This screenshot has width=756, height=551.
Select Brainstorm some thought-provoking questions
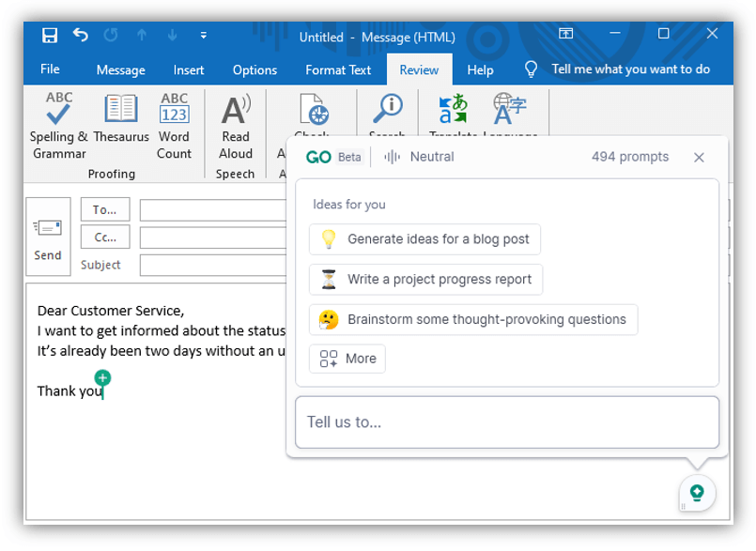473,319
